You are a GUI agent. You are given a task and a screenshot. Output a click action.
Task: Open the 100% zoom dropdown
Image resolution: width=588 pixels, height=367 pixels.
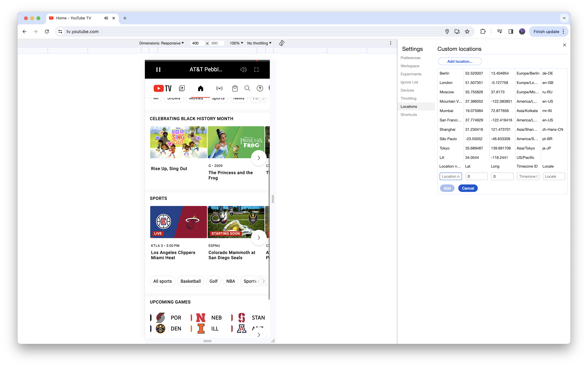click(236, 43)
